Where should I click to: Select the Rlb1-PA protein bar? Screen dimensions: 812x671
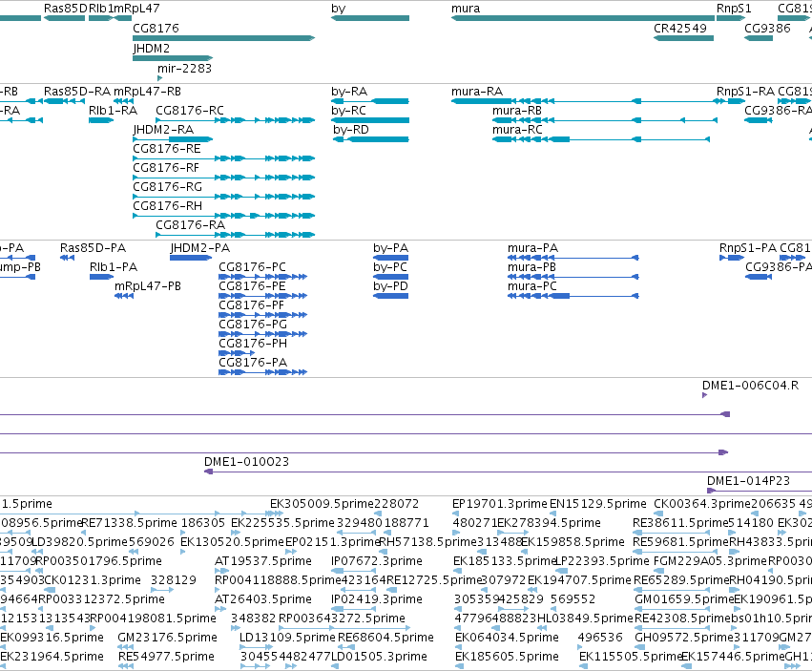pyautogui.click(x=101, y=277)
